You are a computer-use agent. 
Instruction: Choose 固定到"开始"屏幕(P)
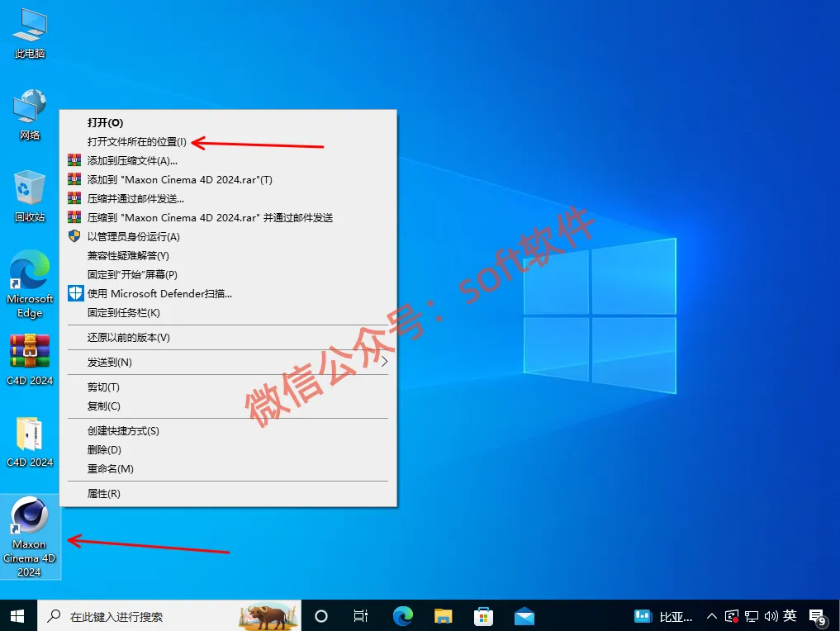point(228,275)
